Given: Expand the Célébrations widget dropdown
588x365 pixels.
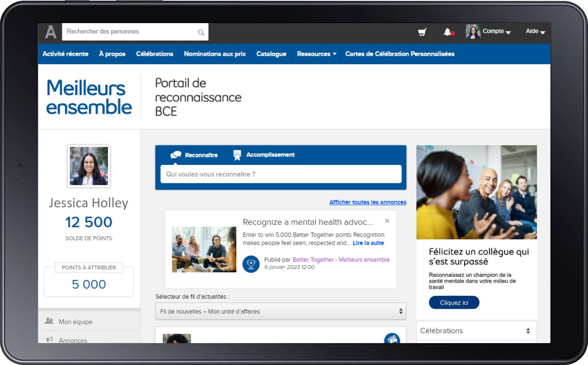Looking at the screenshot, I should click(477, 331).
